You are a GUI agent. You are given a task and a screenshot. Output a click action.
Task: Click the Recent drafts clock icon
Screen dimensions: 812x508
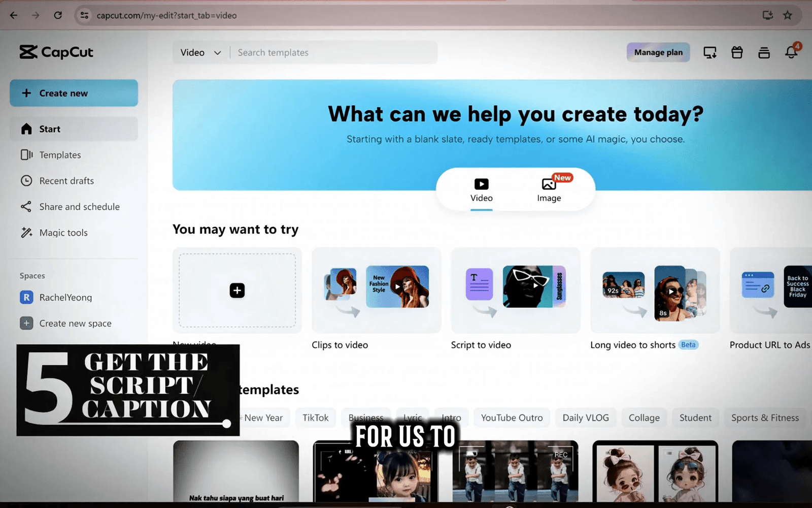(x=26, y=181)
